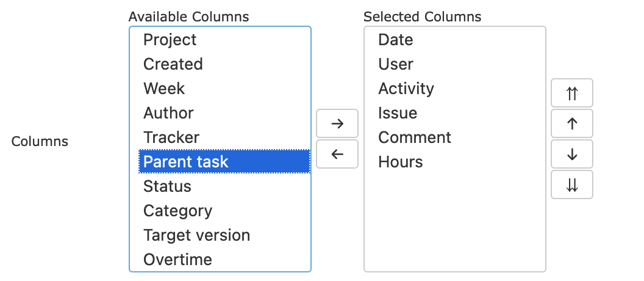Select Project in Available Columns
644x281 pixels.
coord(224,40)
